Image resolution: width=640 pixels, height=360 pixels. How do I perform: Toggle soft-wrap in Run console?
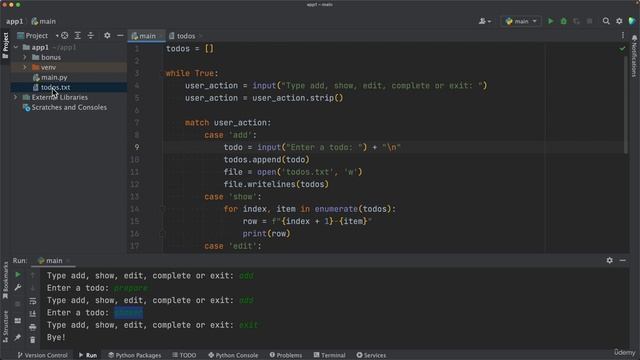tap(33, 301)
